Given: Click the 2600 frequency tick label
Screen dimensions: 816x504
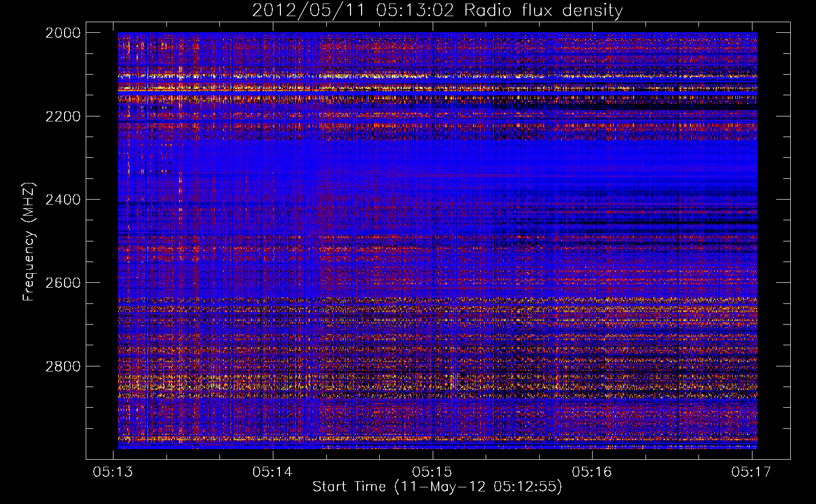Looking at the screenshot, I should pyautogui.click(x=63, y=283).
